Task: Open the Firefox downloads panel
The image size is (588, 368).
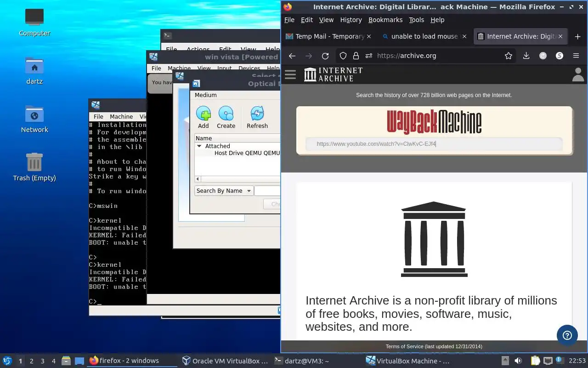Action: tap(526, 56)
